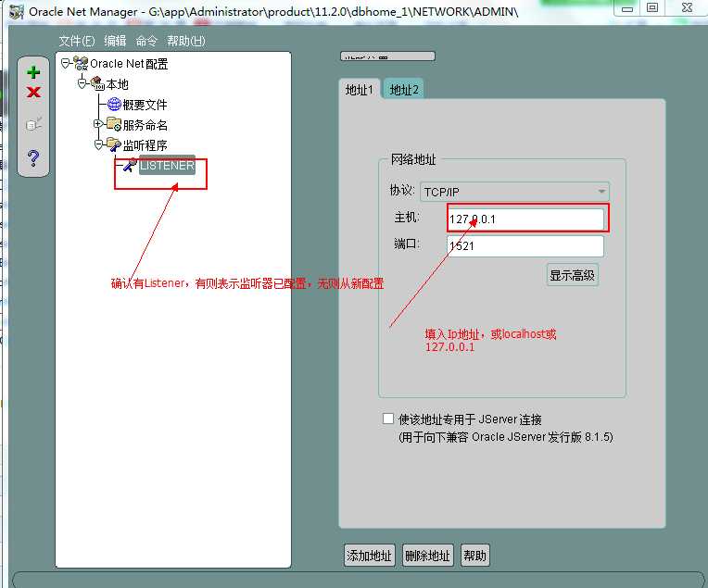
Task: Open the 帮助(H) menu
Action: coord(186,41)
